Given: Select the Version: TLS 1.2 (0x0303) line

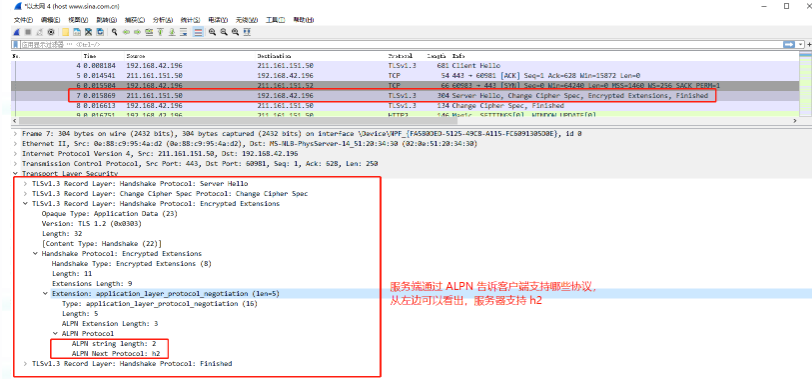Looking at the screenshot, I should click(x=92, y=224).
